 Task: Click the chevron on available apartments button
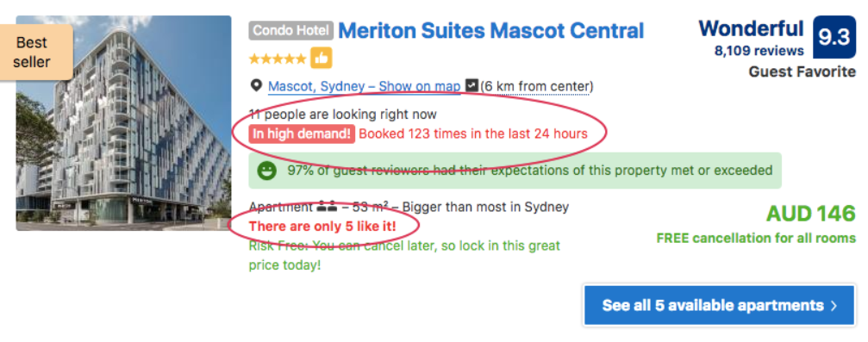tap(834, 306)
